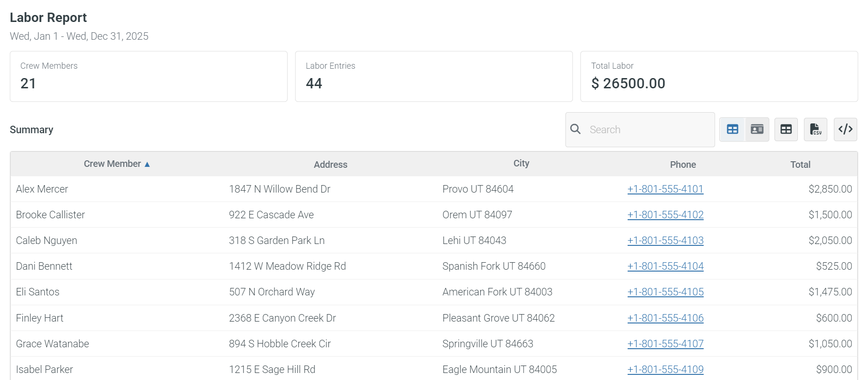Click address 1412 W Meadow Ridge Rd
The width and height of the screenshot is (868, 380).
pyautogui.click(x=288, y=266)
